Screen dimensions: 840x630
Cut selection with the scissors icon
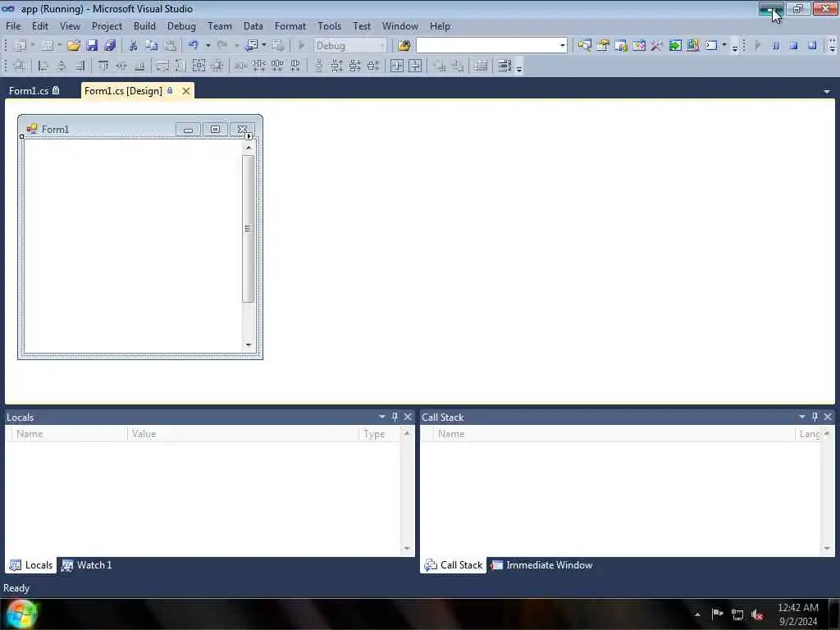click(x=134, y=46)
